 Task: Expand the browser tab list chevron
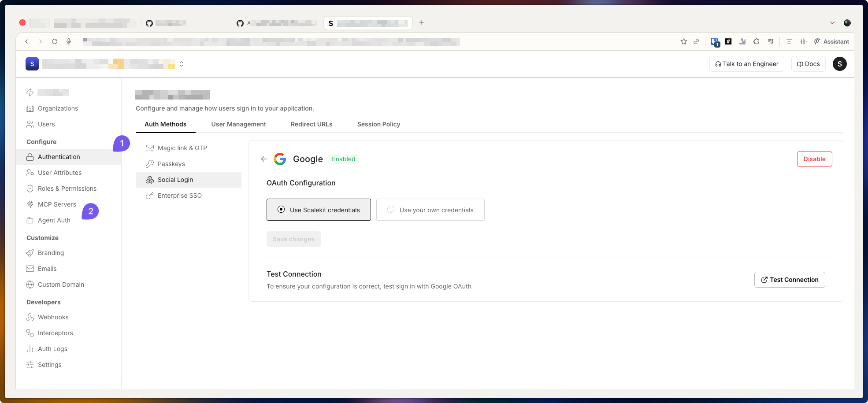tap(832, 23)
